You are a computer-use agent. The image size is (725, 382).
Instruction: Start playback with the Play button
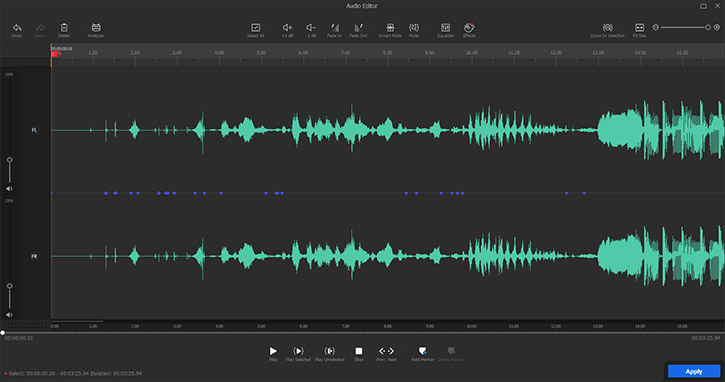(x=273, y=351)
